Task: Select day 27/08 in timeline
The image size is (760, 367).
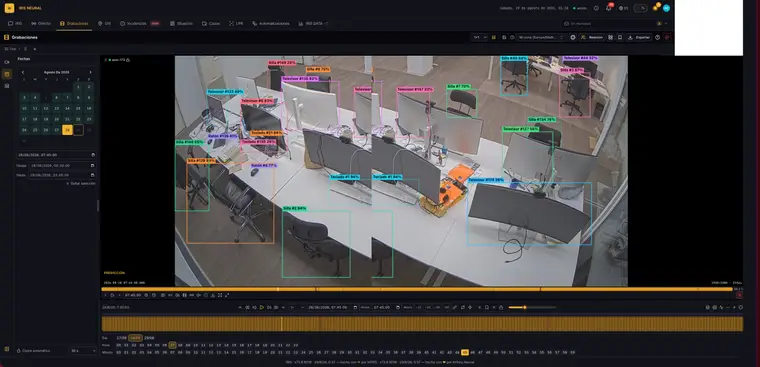Action: pos(121,338)
